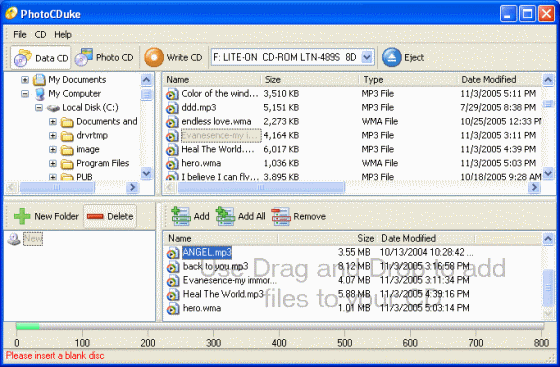The width and height of the screenshot is (560, 367).
Task: Select Heal The World in source list
Action: [x=218, y=149]
